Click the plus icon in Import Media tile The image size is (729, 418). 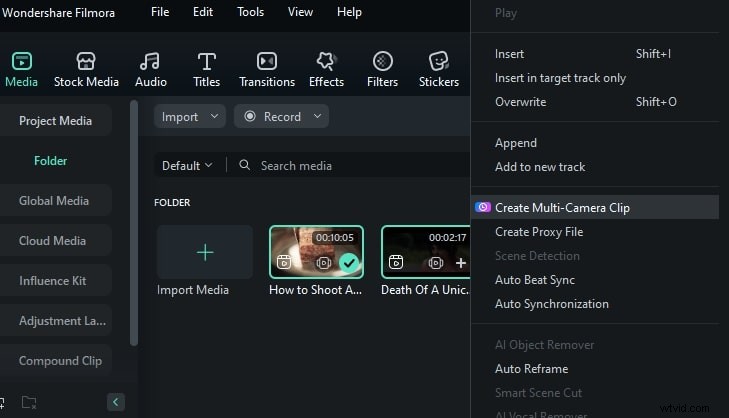205,252
